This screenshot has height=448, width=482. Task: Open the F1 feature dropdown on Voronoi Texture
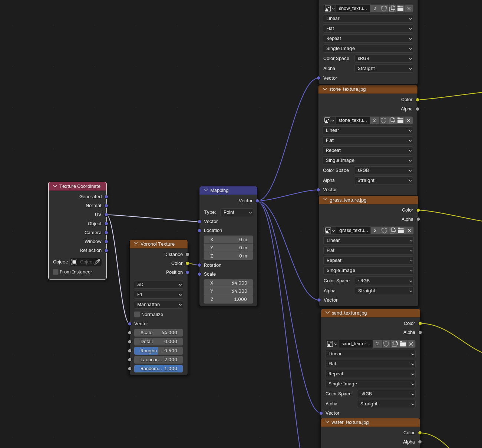(158, 294)
